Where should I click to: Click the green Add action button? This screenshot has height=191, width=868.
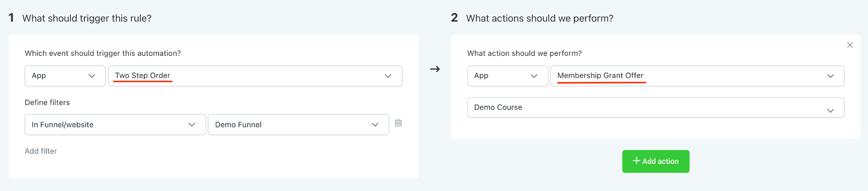pyautogui.click(x=656, y=161)
